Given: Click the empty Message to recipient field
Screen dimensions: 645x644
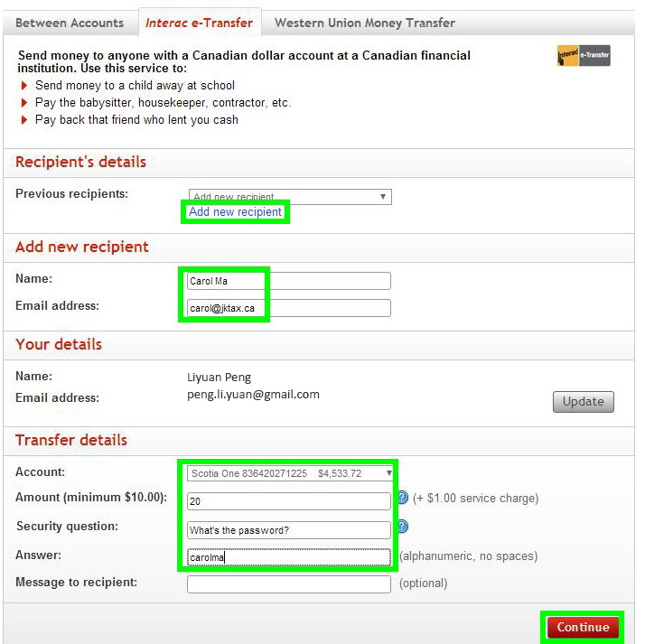Looking at the screenshot, I should coord(289,584).
